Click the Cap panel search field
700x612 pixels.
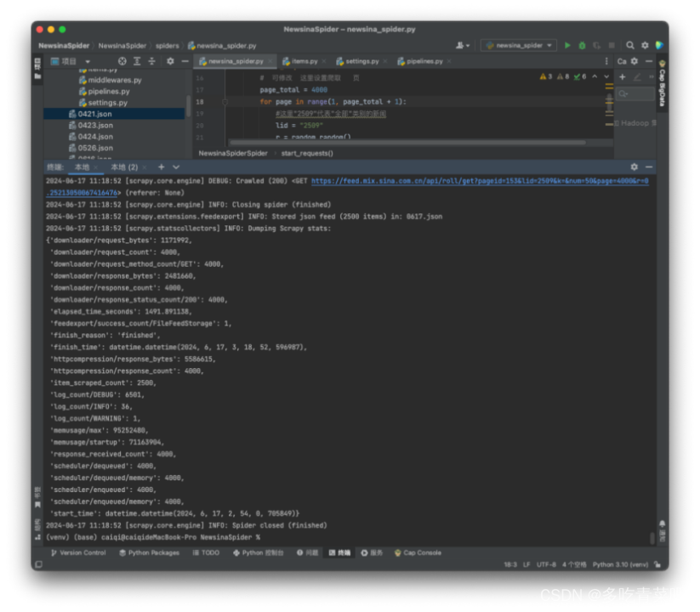pyautogui.click(x=635, y=93)
